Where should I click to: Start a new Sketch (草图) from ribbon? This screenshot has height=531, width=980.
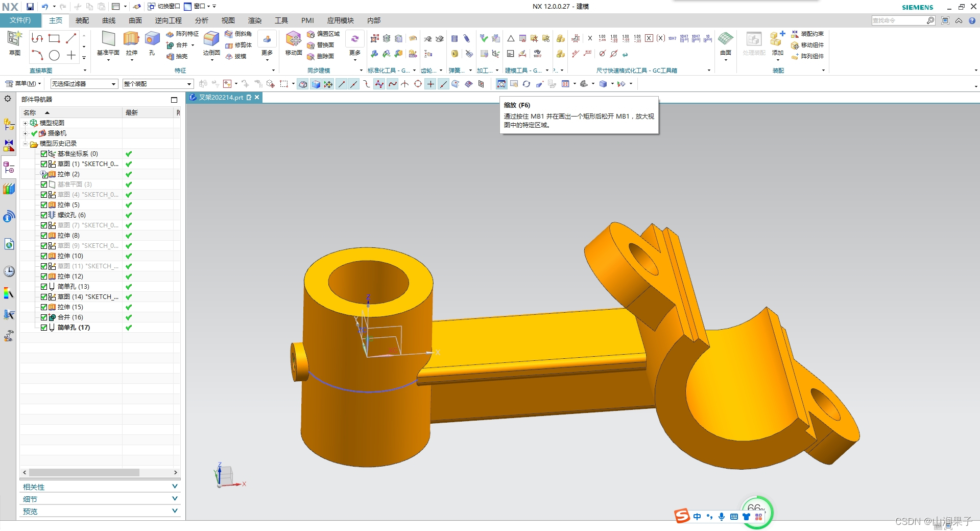coord(14,43)
